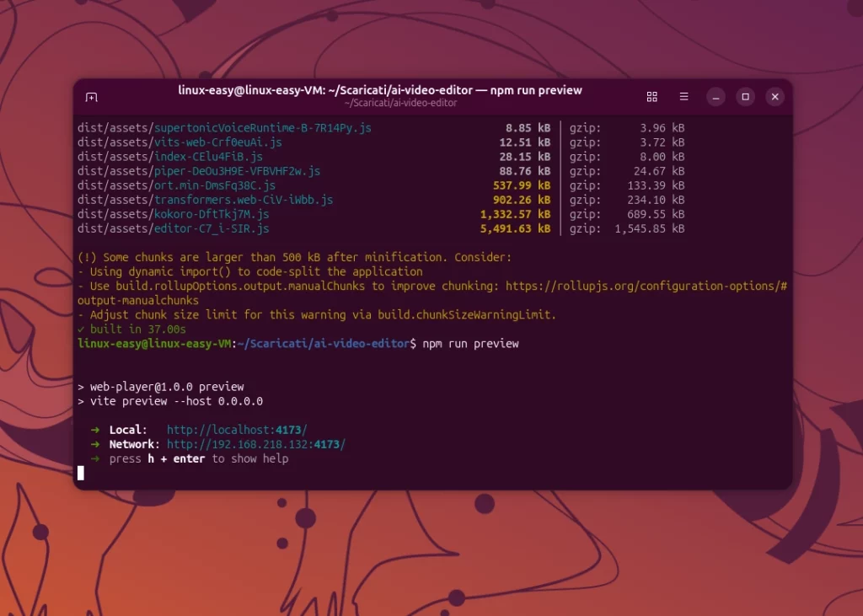Image resolution: width=863 pixels, height=616 pixels.
Task: Maximize the terminal window
Action: 745,97
